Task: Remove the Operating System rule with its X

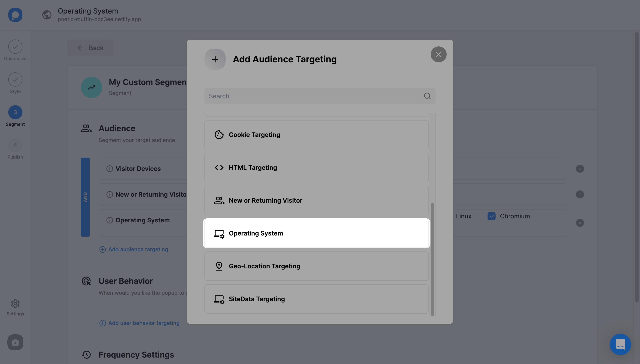Action: [x=580, y=222]
